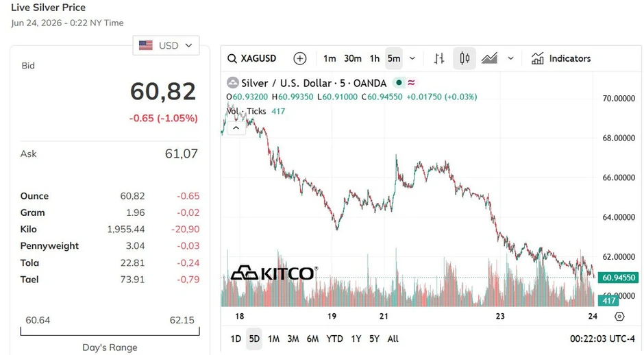Select the bars chart style icon
644x355 pixels.
pyautogui.click(x=439, y=58)
